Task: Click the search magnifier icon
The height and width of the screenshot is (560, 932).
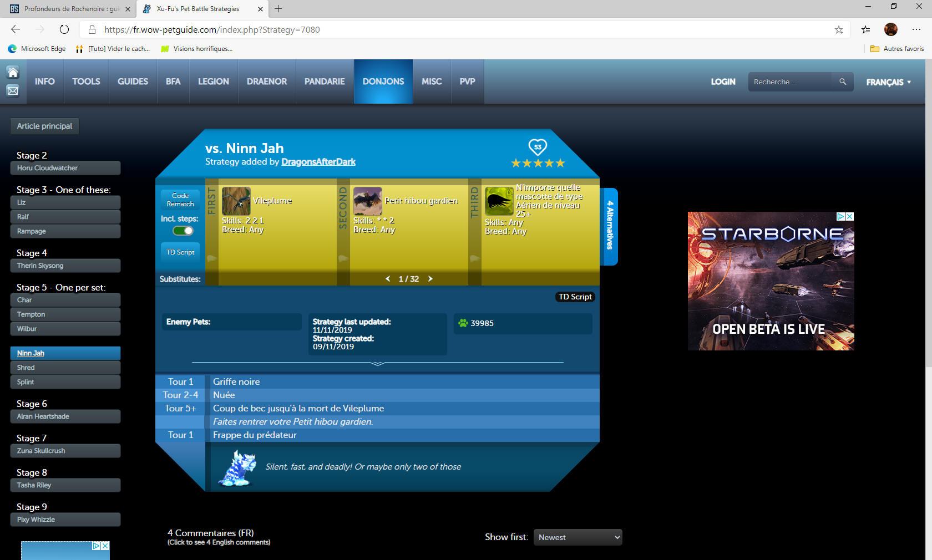Action: [843, 82]
